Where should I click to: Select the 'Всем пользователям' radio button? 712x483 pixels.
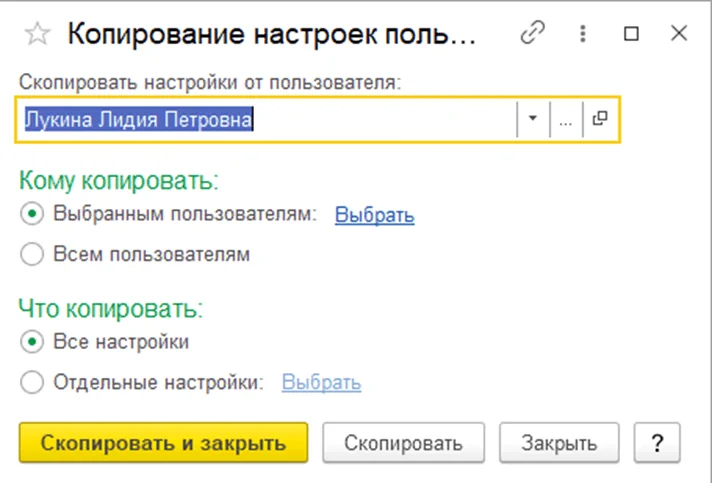coord(32,254)
